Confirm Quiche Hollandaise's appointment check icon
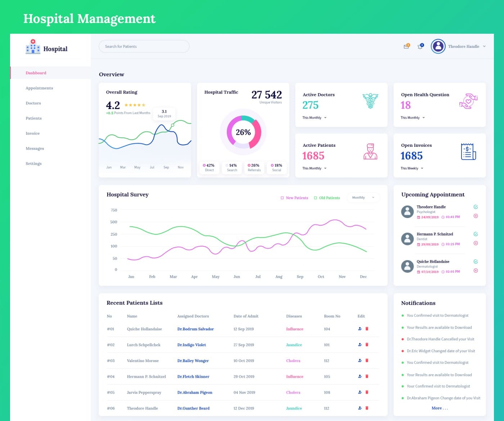This screenshot has height=421, width=504. tap(476, 261)
